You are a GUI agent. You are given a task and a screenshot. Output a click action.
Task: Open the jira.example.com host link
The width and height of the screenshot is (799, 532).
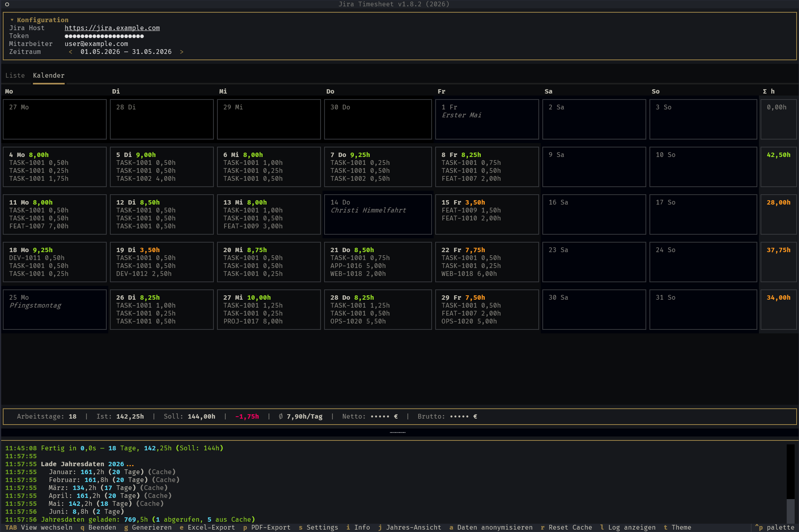[112, 28]
